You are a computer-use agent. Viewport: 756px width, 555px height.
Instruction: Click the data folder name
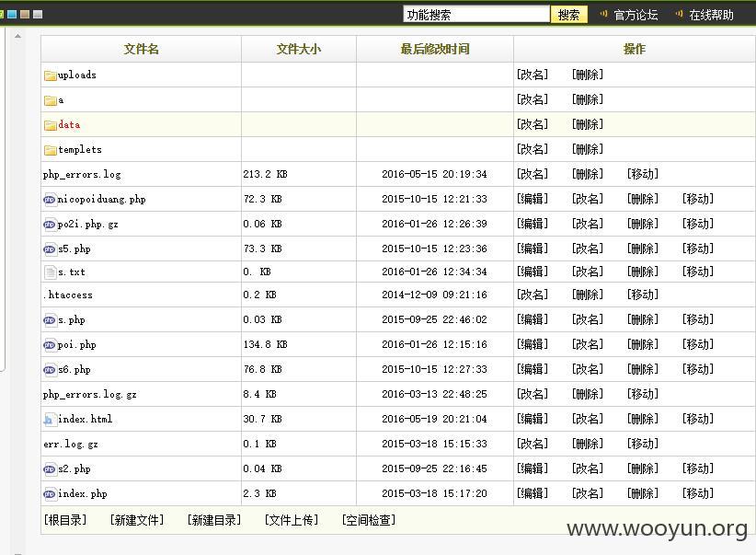[69, 125]
